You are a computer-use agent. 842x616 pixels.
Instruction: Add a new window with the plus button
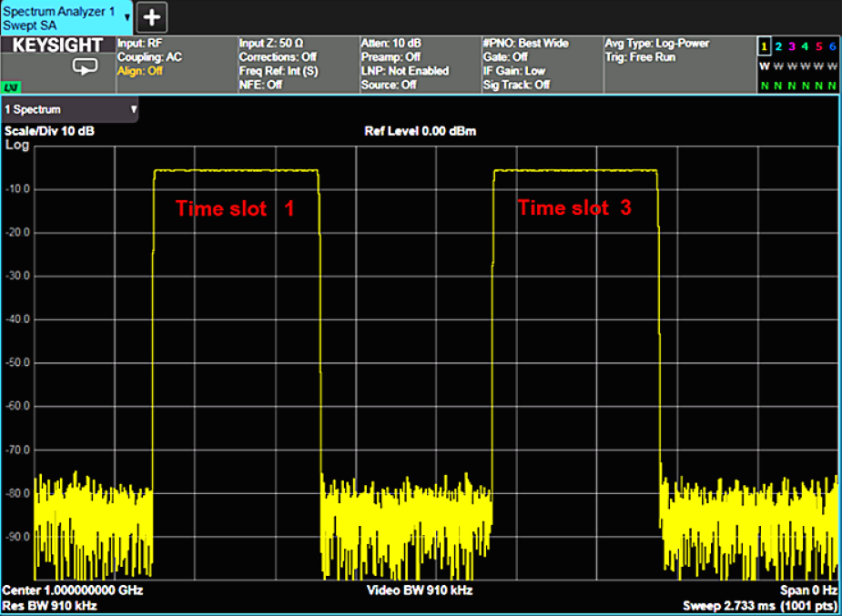click(150, 16)
